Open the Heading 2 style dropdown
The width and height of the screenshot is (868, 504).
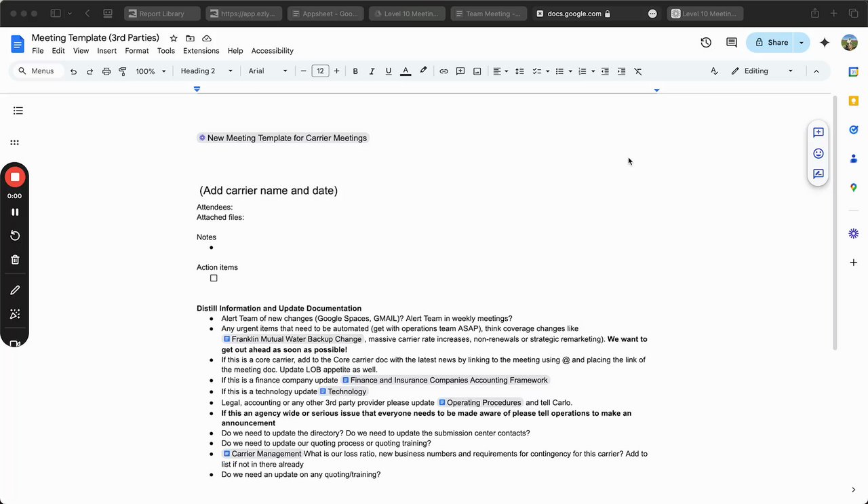click(x=207, y=71)
